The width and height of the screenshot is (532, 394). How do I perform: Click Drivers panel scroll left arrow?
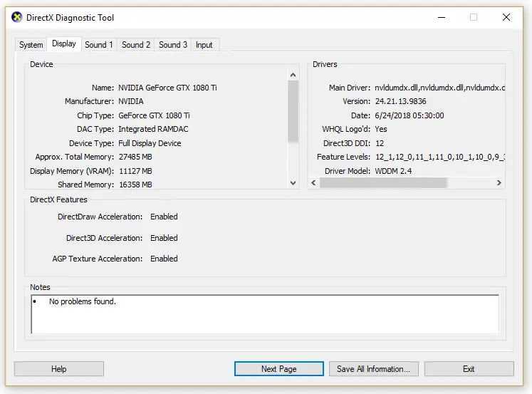(313, 183)
